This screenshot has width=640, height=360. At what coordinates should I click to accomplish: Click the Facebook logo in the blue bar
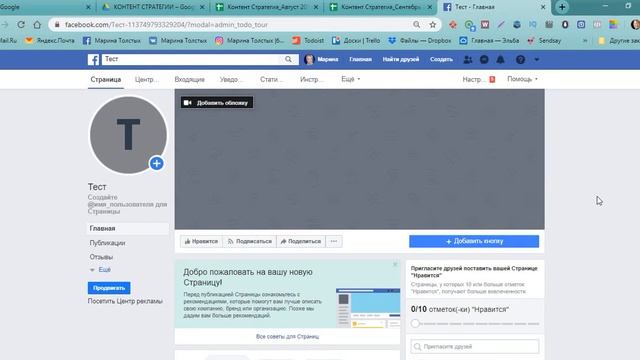click(x=93, y=60)
